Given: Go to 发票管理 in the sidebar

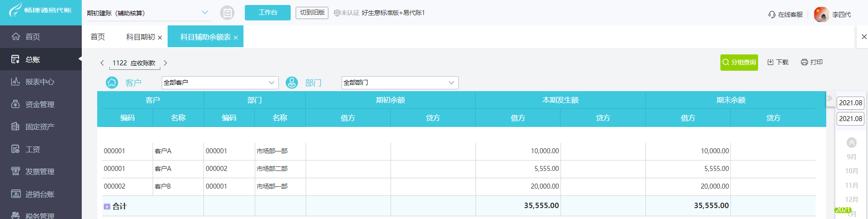Looking at the screenshot, I should coord(40,171).
